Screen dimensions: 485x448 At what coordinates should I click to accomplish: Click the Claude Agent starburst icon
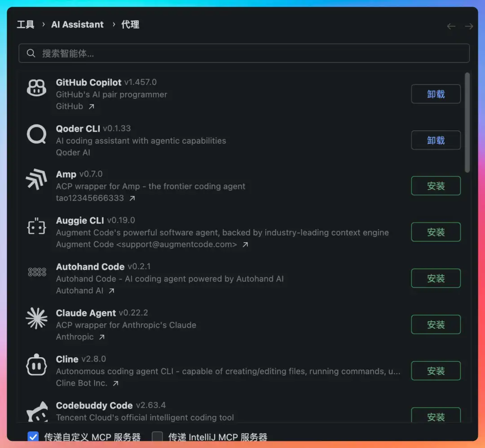click(x=36, y=318)
